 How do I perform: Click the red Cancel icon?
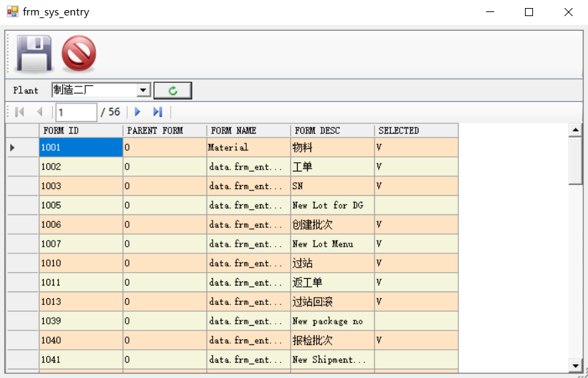tap(78, 54)
